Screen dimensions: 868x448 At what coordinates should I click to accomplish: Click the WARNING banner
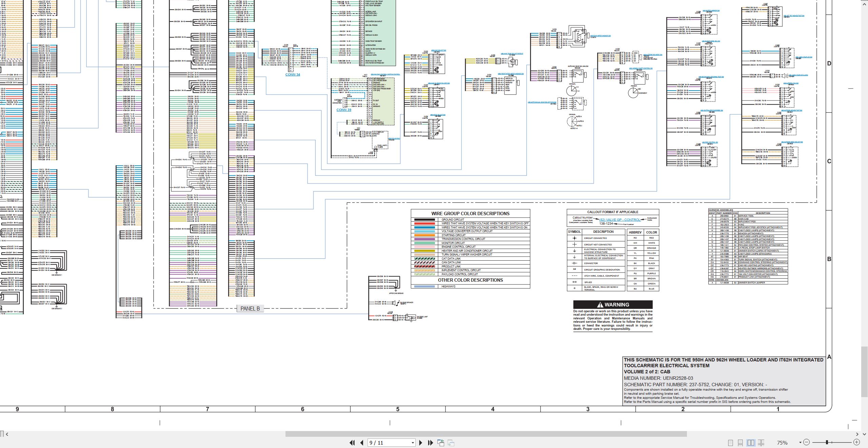pos(613,305)
